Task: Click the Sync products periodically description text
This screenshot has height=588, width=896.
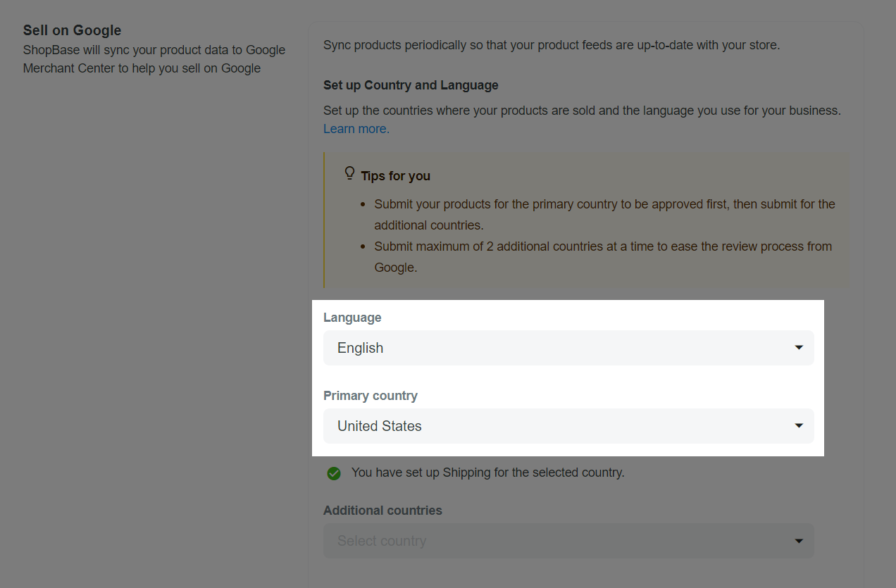Action: click(552, 45)
